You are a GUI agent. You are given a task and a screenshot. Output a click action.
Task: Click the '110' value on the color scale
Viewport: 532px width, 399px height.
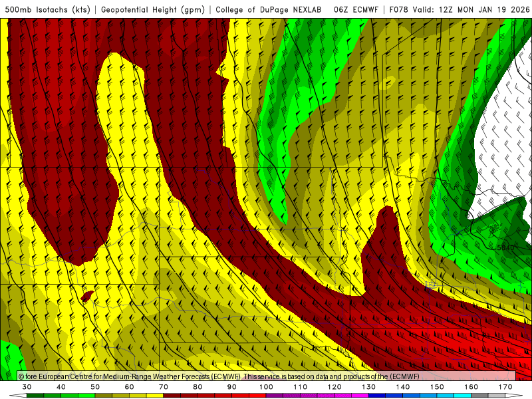[x=301, y=387]
